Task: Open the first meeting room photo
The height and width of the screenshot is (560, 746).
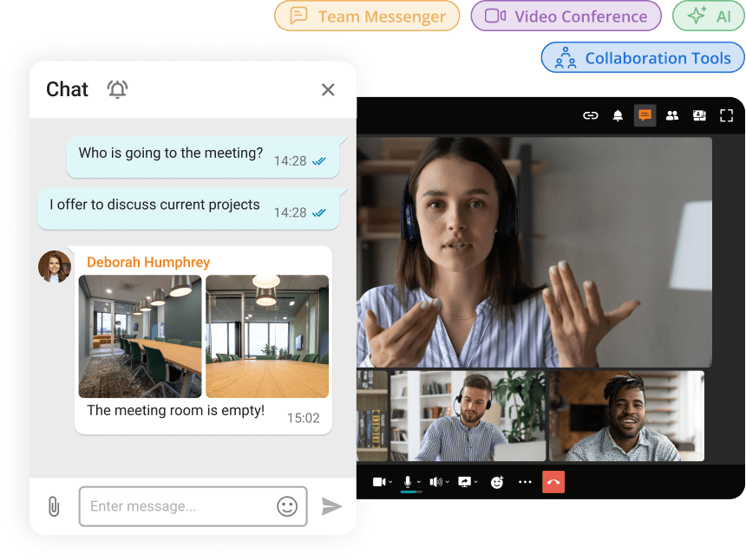Action: 140,336
